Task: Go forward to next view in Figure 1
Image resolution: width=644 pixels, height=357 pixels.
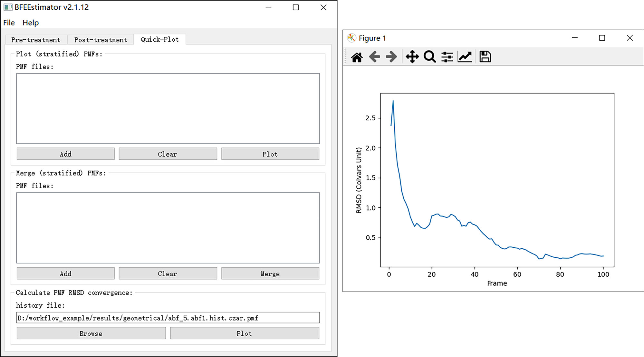Action: [x=391, y=57]
